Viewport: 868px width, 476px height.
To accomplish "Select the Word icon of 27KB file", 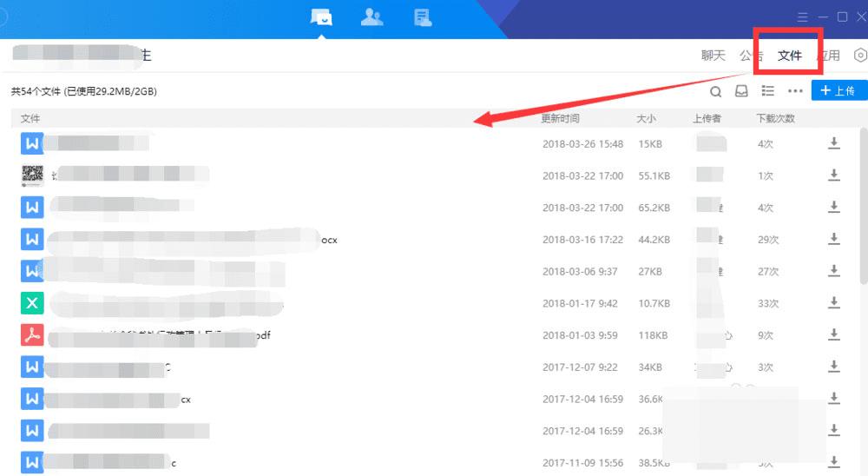I will (32, 271).
